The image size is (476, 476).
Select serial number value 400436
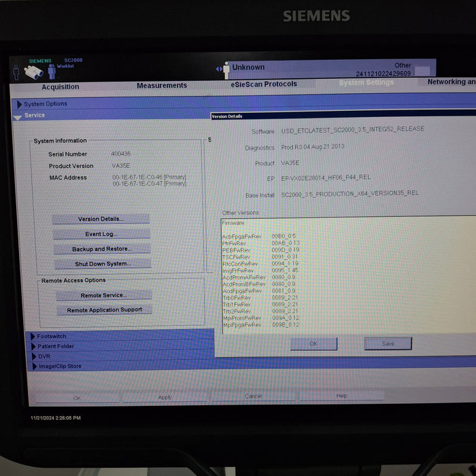point(120,154)
